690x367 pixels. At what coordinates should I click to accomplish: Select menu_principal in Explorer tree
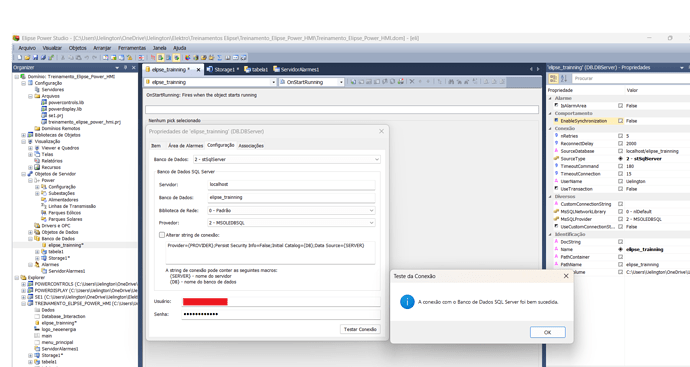point(57,342)
